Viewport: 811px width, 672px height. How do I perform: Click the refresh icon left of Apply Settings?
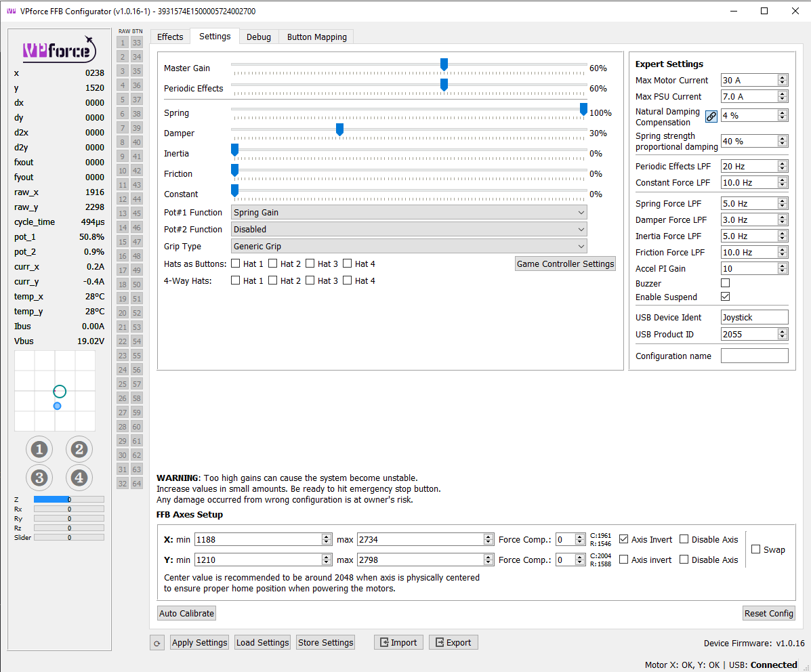[x=157, y=643]
